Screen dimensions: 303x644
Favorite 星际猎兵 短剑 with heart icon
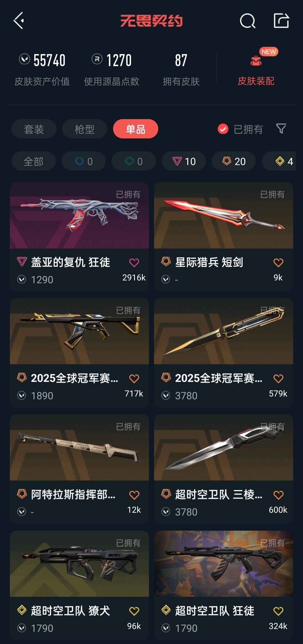[x=278, y=262]
